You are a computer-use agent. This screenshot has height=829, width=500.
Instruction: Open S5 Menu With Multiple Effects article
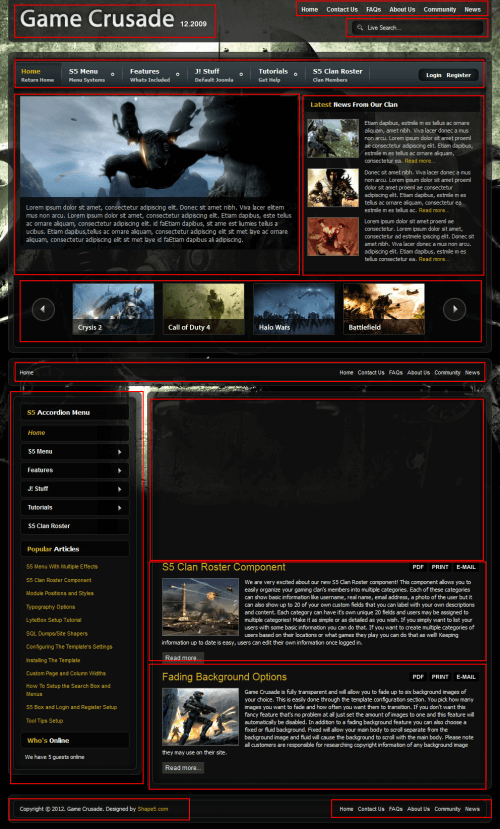pos(62,567)
